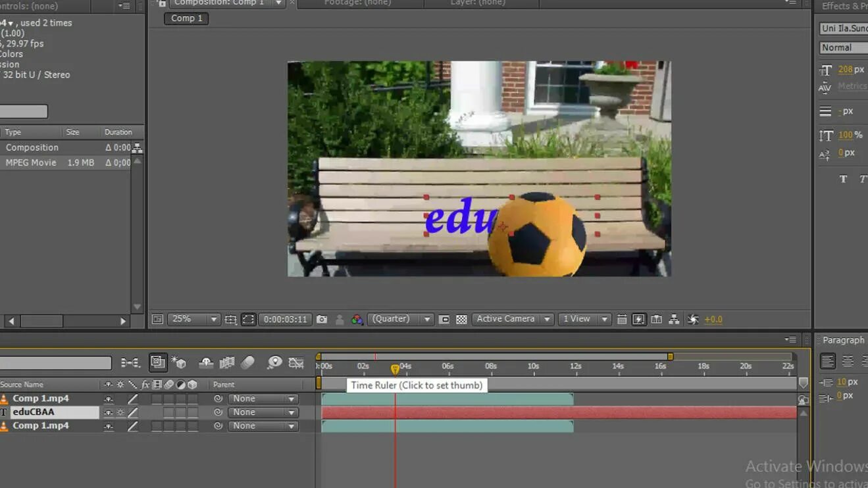868x488 pixels.
Task: Enable motion blur for the composition
Action: pos(248,362)
